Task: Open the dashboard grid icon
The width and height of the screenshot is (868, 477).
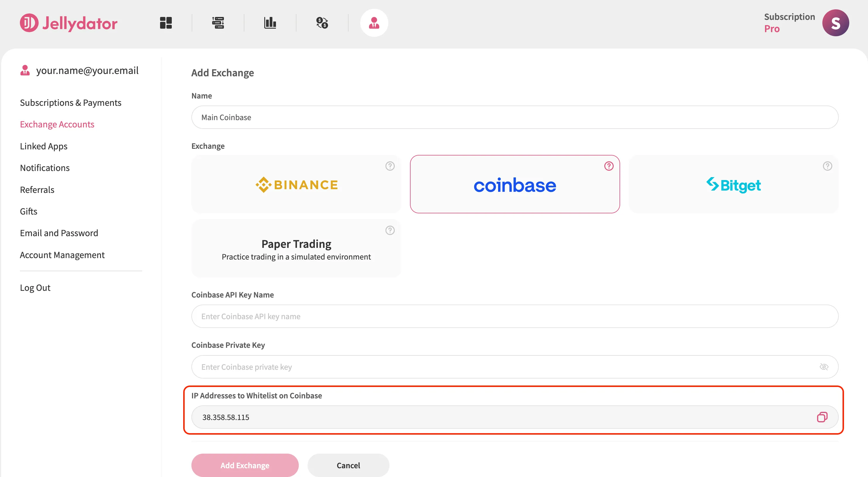Action: [166, 23]
